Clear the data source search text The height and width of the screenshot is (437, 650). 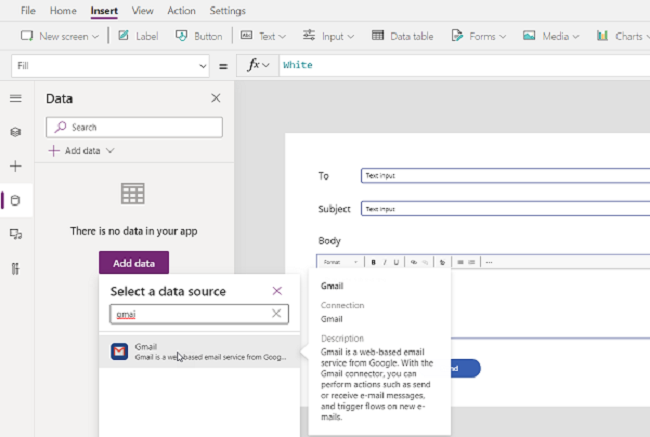(276, 313)
